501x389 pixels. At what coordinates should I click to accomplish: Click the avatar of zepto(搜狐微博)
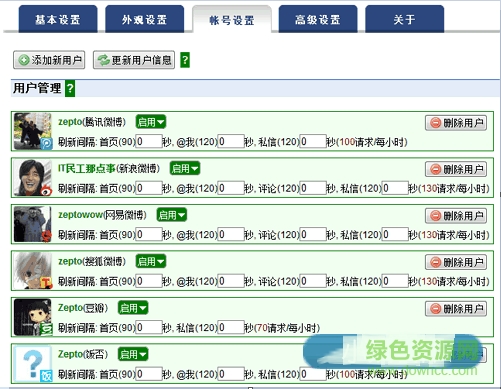(x=33, y=270)
